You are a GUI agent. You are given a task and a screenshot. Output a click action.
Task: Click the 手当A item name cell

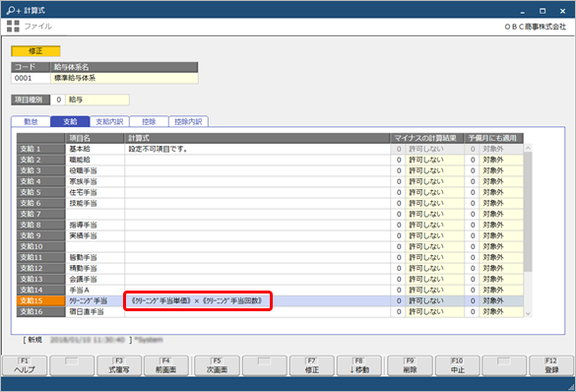(x=95, y=290)
